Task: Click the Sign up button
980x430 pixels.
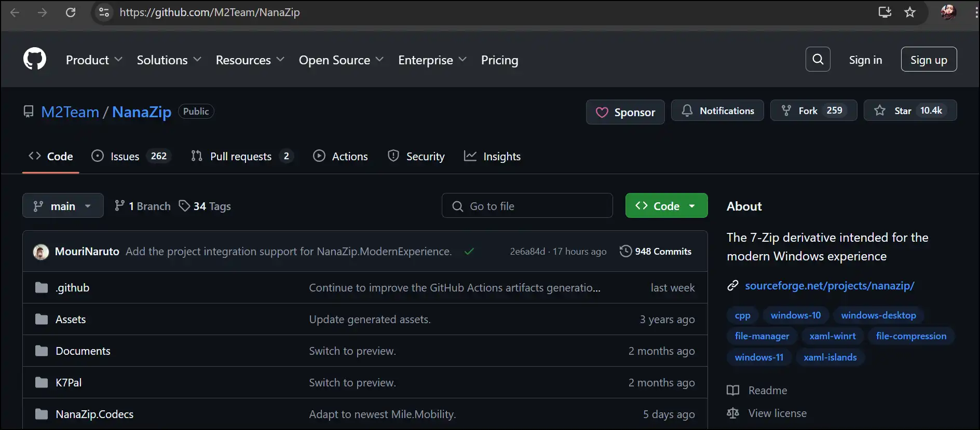Action: tap(929, 59)
